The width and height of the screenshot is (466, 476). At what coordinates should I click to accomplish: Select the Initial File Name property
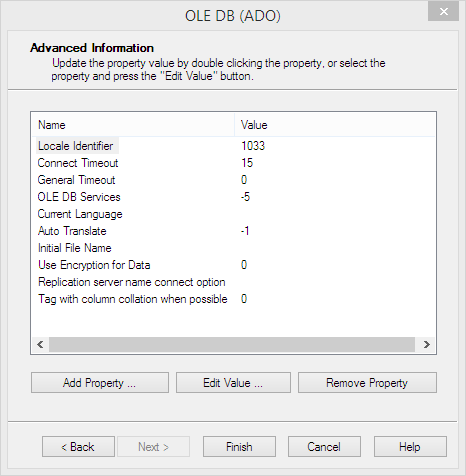[x=75, y=248]
